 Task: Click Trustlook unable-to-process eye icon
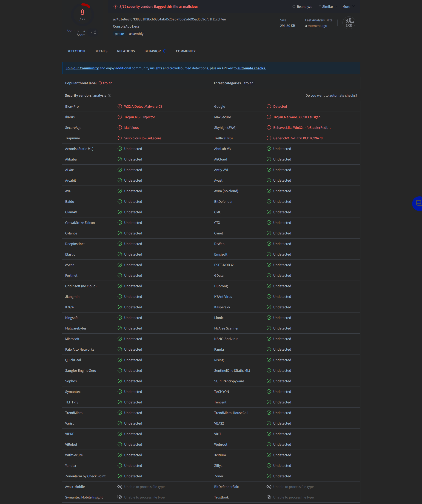[x=269, y=497]
